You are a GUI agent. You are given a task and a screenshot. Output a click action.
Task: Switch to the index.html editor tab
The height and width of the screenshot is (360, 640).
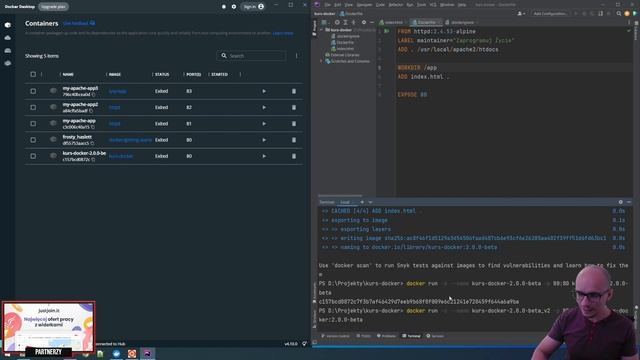click(x=391, y=22)
